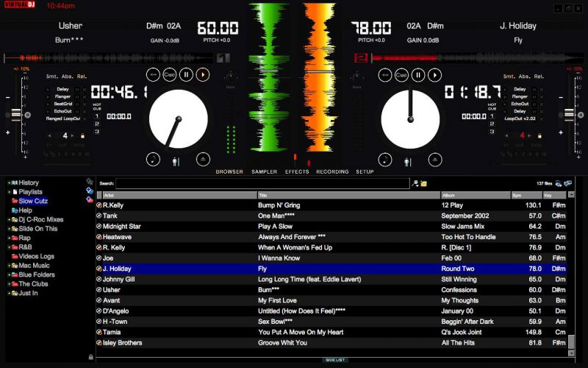The width and height of the screenshot is (588, 368).
Task: Expand the Blue Folders node
Action: 9,275
